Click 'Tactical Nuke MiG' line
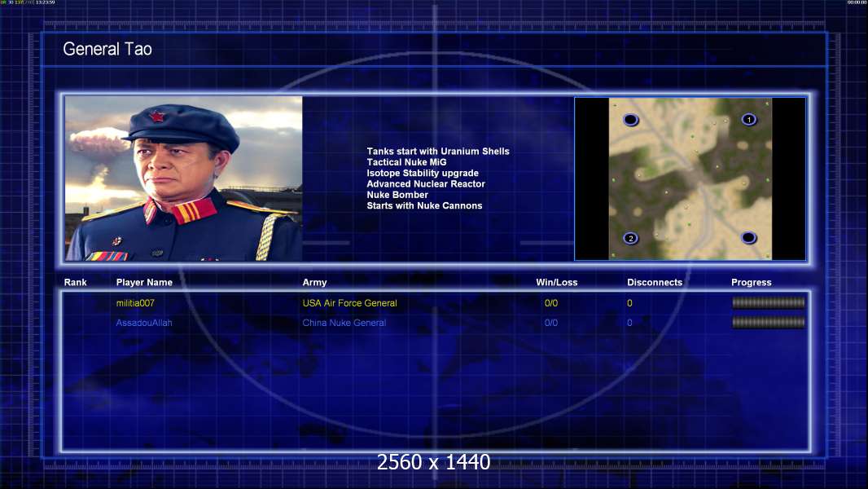The height and width of the screenshot is (489, 868). coord(406,162)
